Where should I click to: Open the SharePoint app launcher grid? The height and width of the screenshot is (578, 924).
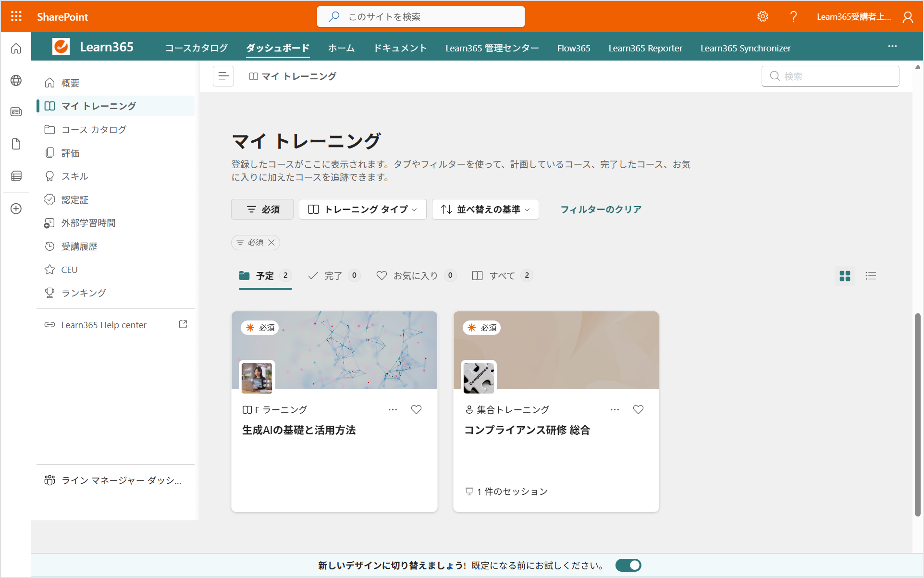point(16,16)
